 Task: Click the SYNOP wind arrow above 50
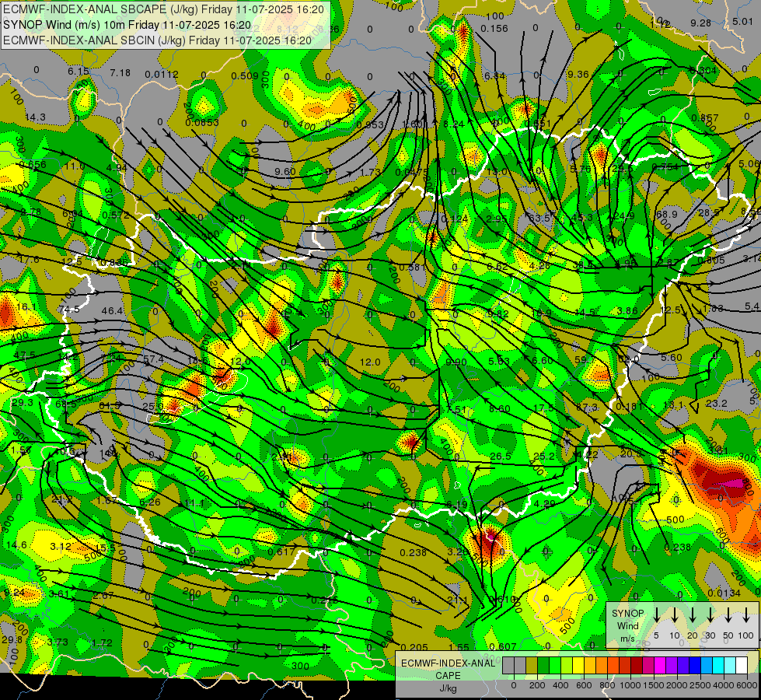click(728, 615)
